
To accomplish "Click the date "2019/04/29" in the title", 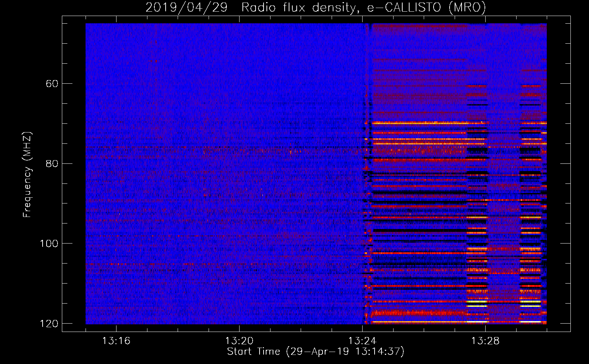I will pos(186,7).
